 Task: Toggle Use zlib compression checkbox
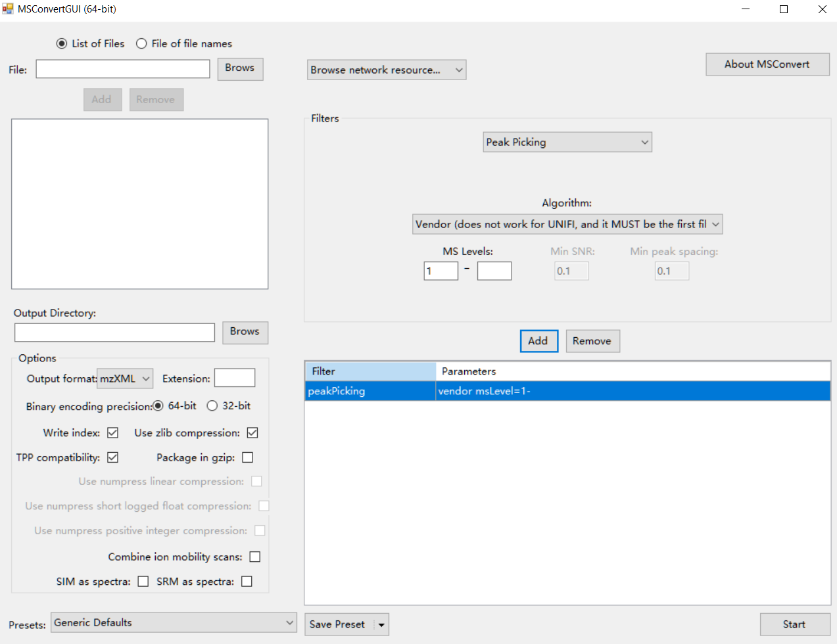click(252, 432)
